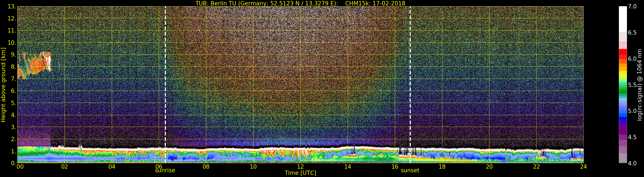Click the "16" time axis tick label
This screenshot has height=177, width=644.
coord(395,167)
